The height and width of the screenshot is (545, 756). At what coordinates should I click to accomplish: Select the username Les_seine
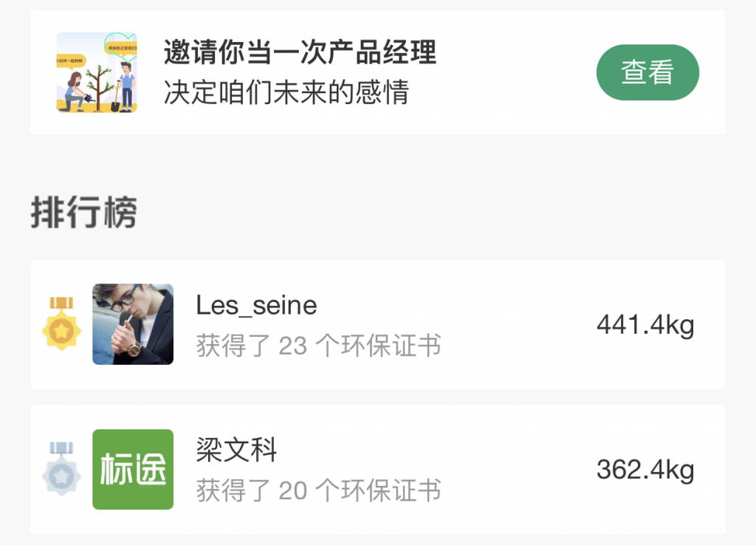pos(256,305)
